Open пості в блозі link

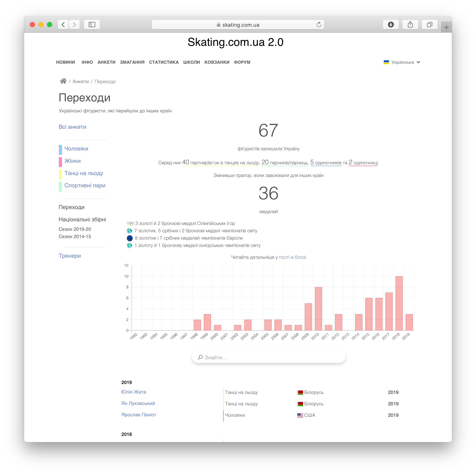point(292,257)
